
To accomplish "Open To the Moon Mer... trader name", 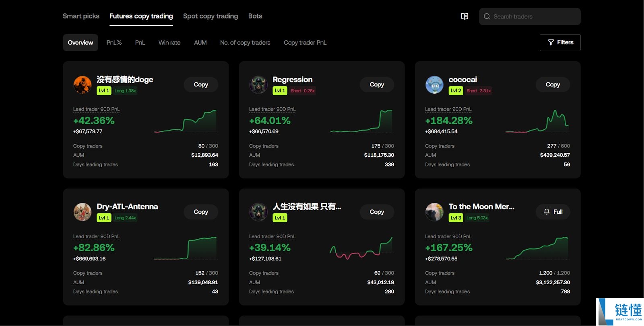I will [x=481, y=207].
